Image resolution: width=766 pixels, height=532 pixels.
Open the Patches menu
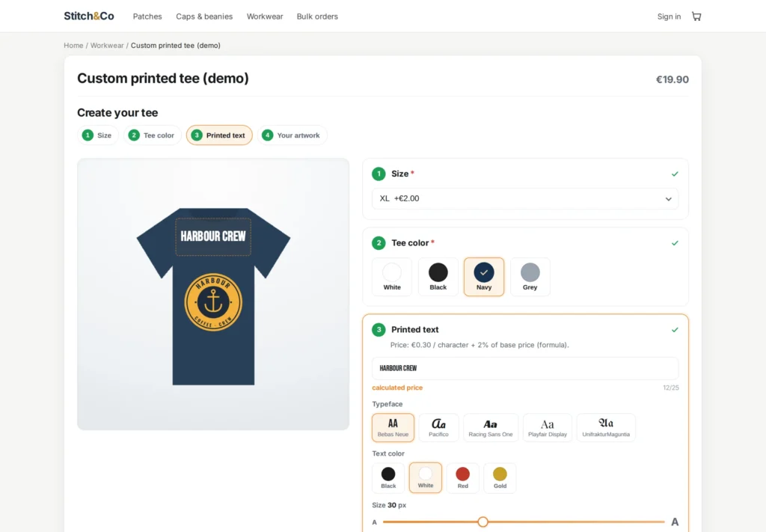pos(147,16)
